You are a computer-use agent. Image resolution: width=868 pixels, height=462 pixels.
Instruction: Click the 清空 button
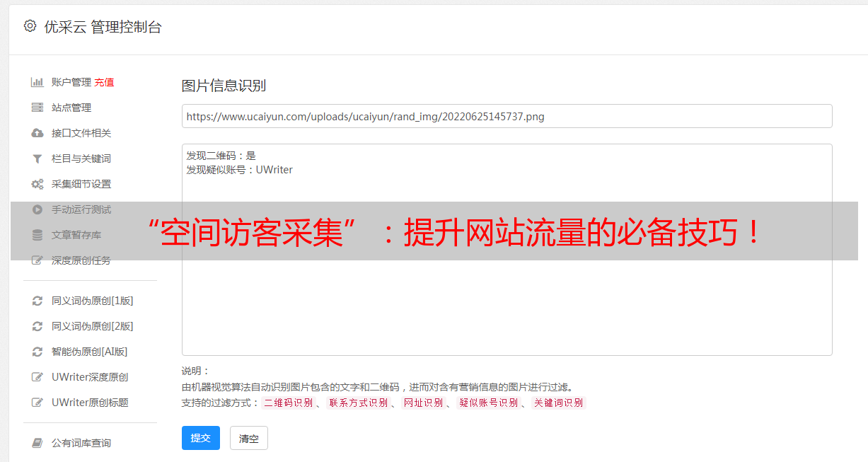point(249,438)
